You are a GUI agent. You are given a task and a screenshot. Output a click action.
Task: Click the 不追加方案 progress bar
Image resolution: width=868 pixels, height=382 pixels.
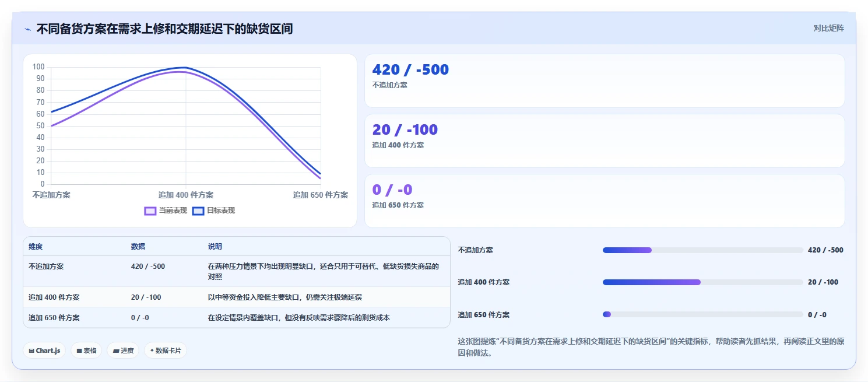(703, 250)
